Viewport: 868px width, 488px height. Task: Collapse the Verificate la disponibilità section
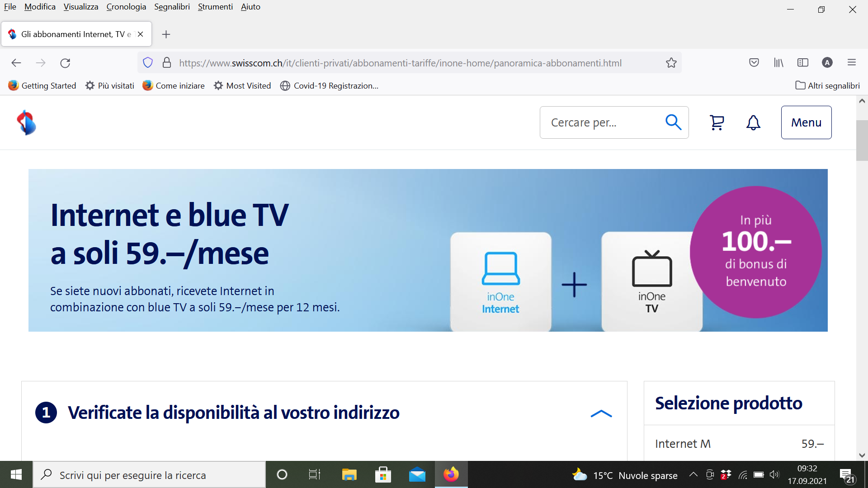(x=601, y=413)
